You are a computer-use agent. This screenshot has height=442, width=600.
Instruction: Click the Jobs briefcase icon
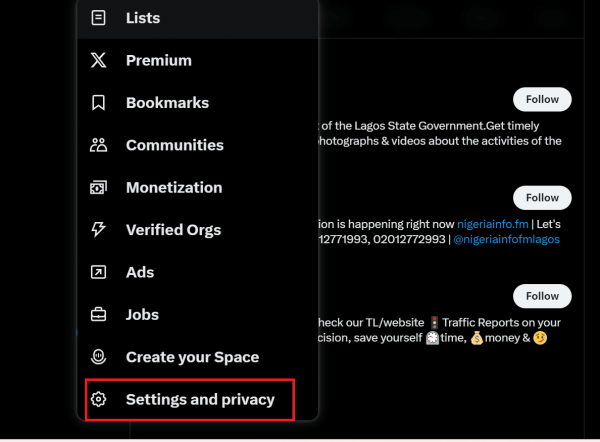coord(98,315)
